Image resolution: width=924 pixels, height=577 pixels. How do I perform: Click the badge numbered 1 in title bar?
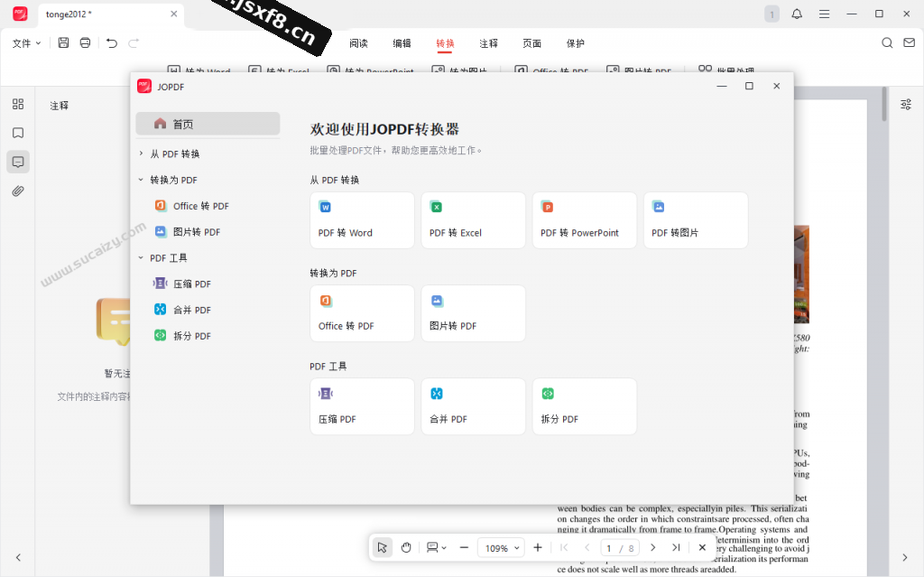[x=772, y=14]
